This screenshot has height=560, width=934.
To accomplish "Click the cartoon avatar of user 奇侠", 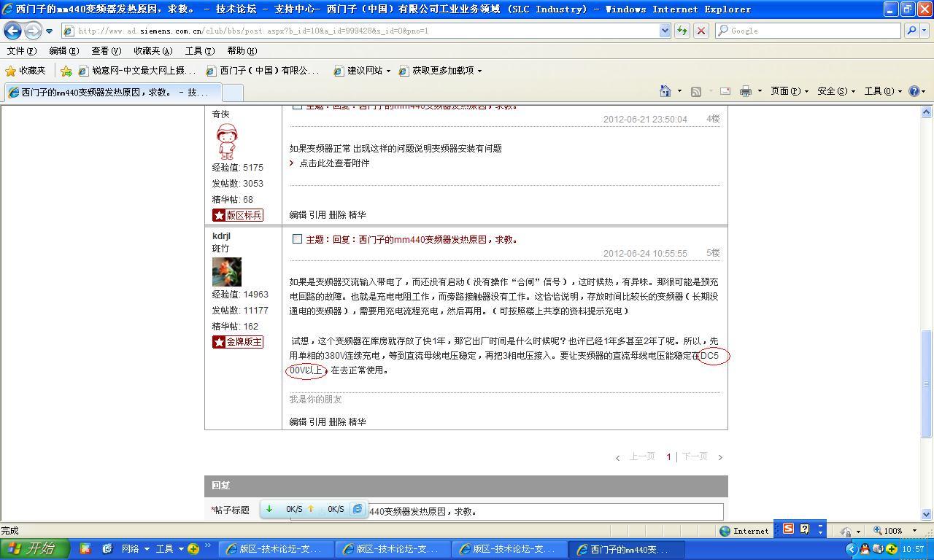I will point(227,141).
